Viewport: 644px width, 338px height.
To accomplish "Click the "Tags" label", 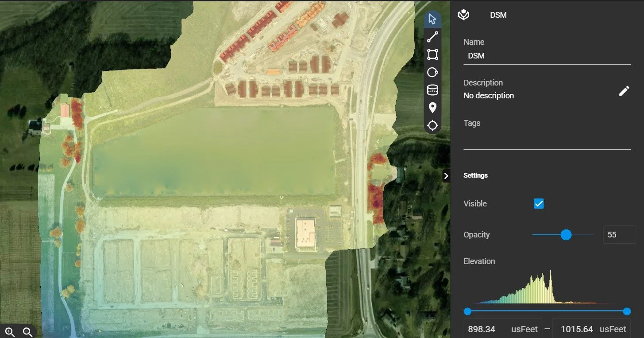I will 472,123.
